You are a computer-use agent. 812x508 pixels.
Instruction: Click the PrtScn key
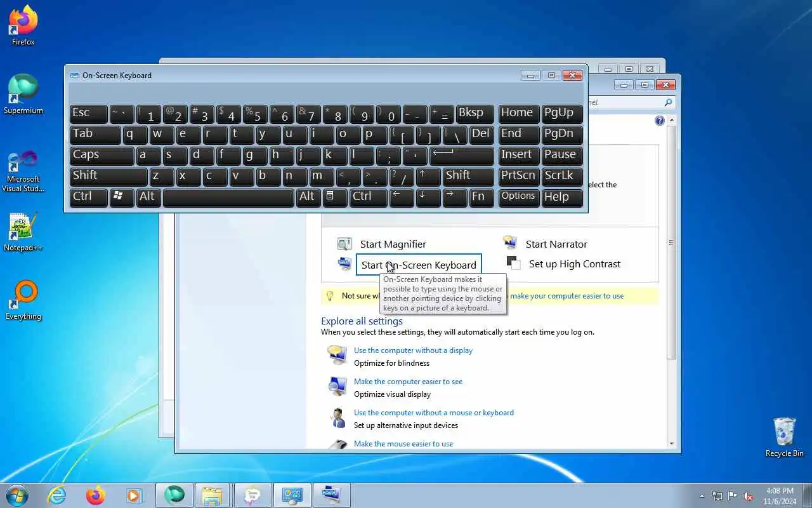[x=519, y=176]
